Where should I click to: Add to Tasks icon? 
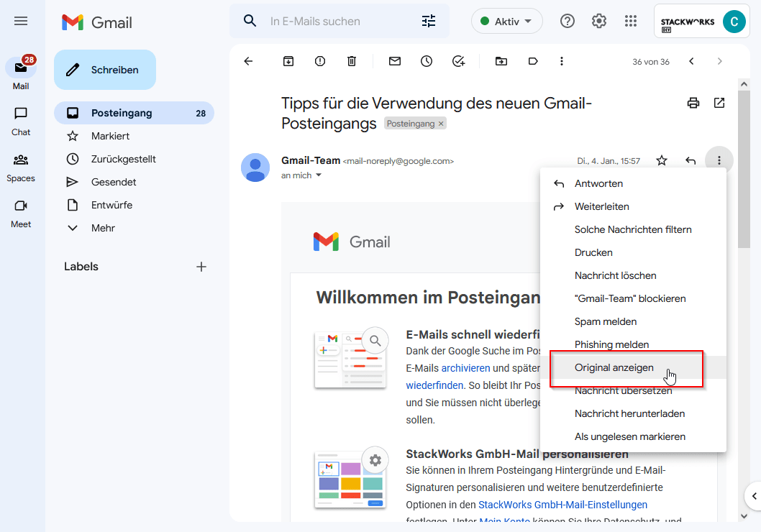pyautogui.click(x=459, y=61)
